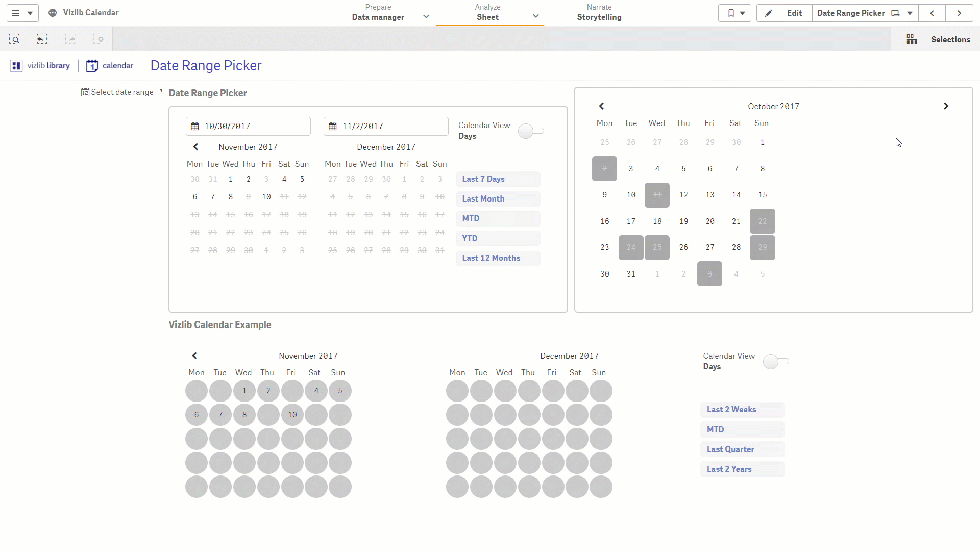Image resolution: width=980 pixels, height=551 pixels.
Task: Click calendar icon in 10/30/2017 field
Action: (x=195, y=127)
